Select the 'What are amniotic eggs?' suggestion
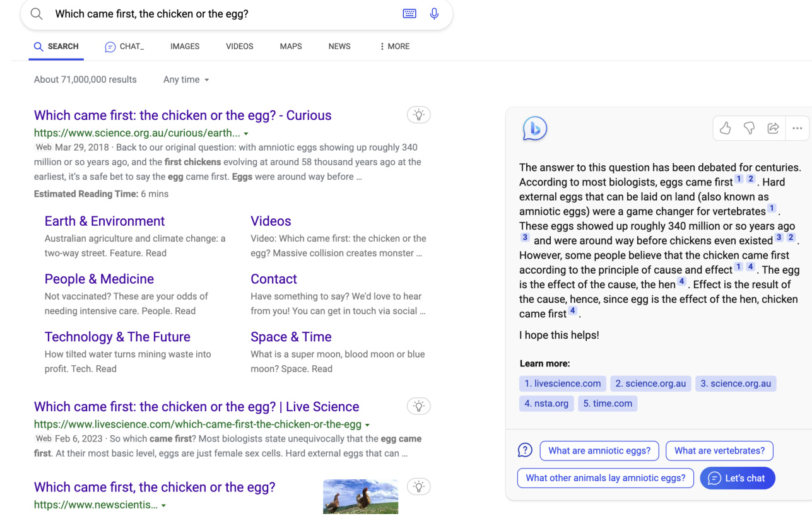 pos(599,450)
